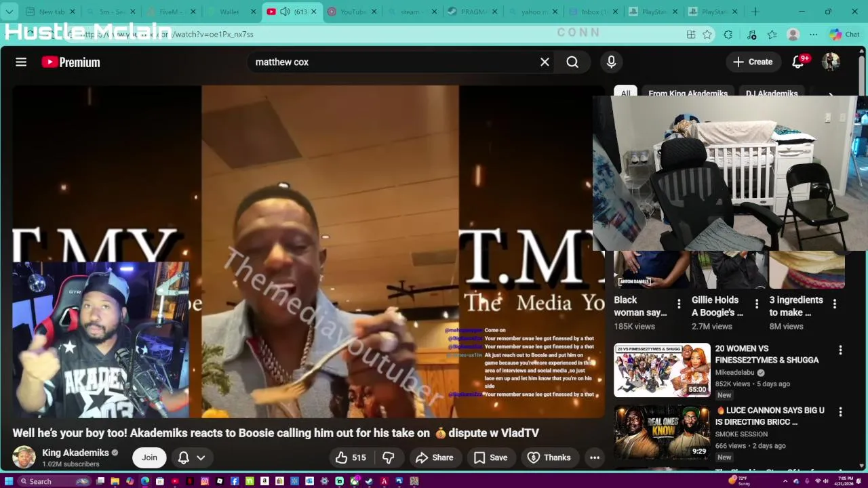Click the Create button
Image resolution: width=868 pixels, height=488 pixels.
753,62
